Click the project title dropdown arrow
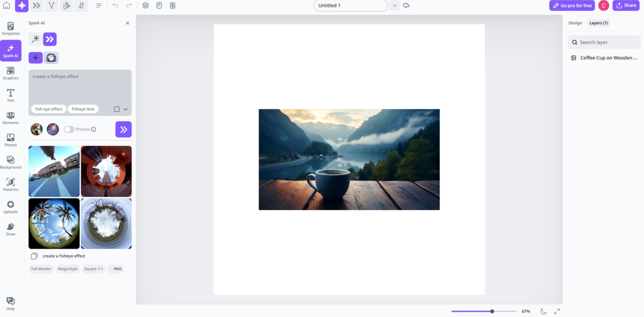Screen dimensions: 644x317 click(x=394, y=5)
